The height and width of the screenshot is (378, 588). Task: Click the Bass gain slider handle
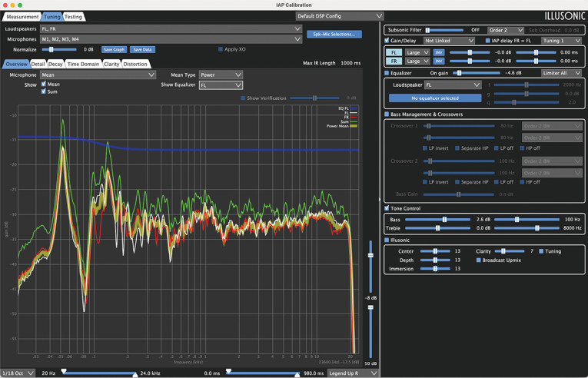[443, 220]
